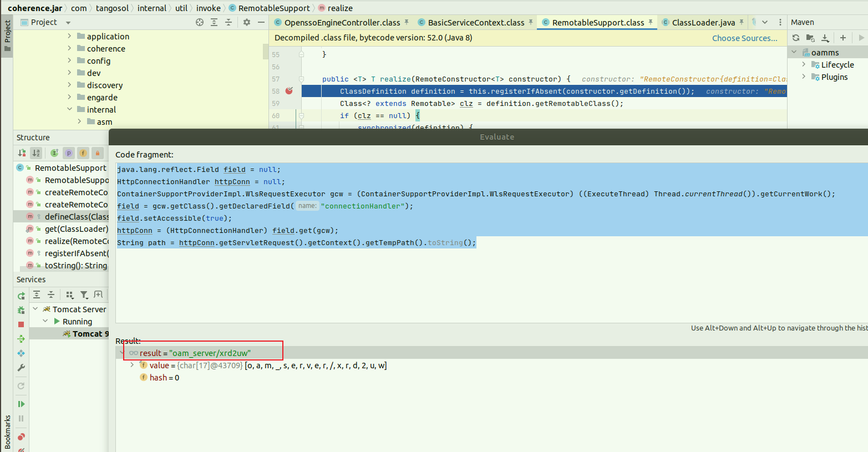This screenshot has width=868, height=452.
Task: Expand the value char array in the result
Action: (x=132, y=365)
